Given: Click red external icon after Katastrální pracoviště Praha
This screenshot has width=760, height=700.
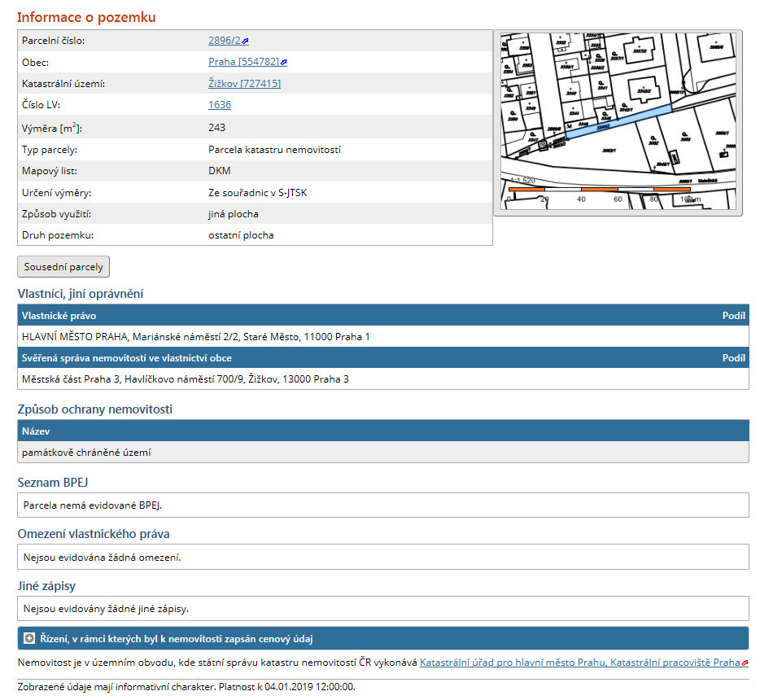Looking at the screenshot, I should [745, 663].
